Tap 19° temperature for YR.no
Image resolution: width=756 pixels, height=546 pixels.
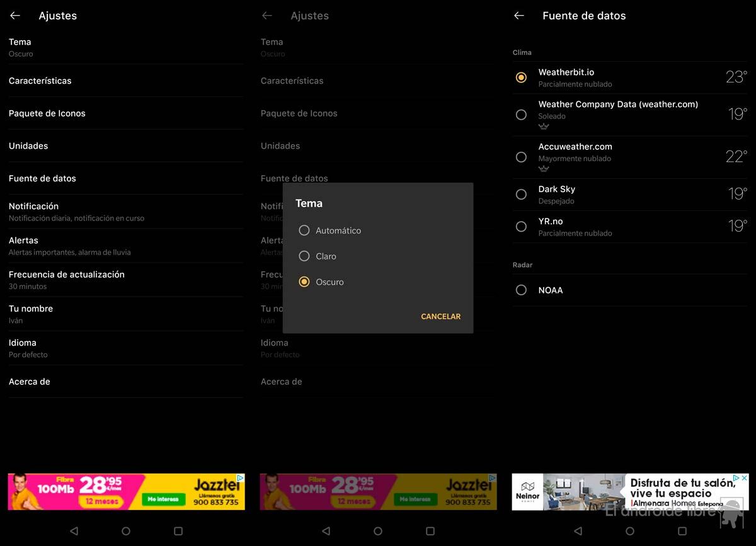pos(738,226)
